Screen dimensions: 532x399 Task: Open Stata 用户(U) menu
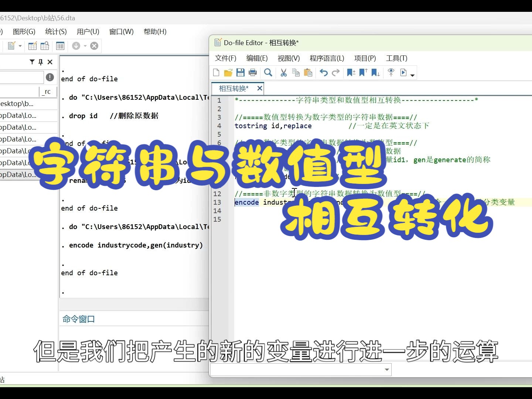[88, 31]
